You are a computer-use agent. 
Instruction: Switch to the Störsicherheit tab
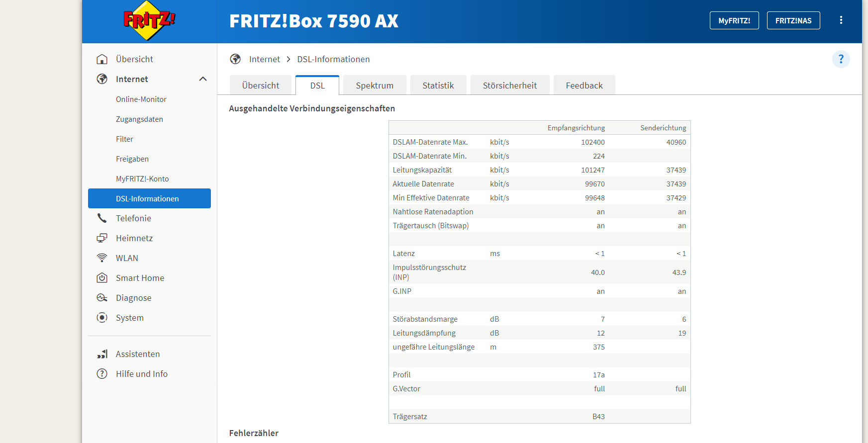(510, 85)
